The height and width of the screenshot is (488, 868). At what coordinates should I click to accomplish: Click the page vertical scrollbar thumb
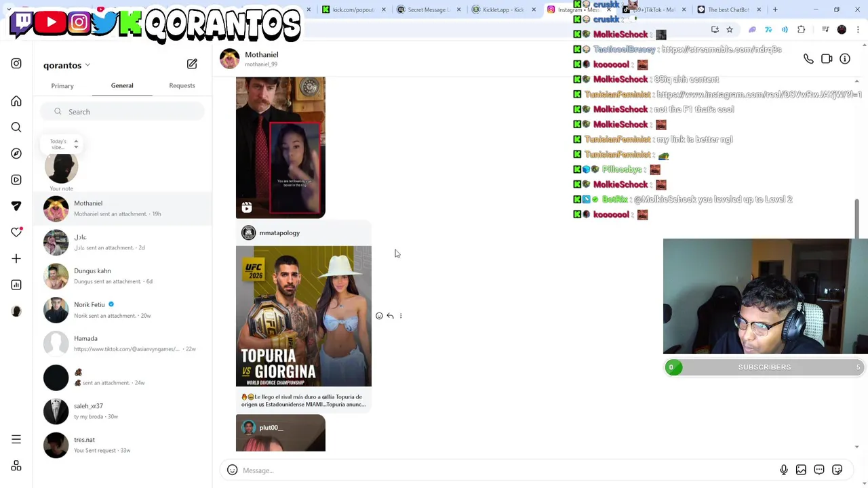coord(857,218)
